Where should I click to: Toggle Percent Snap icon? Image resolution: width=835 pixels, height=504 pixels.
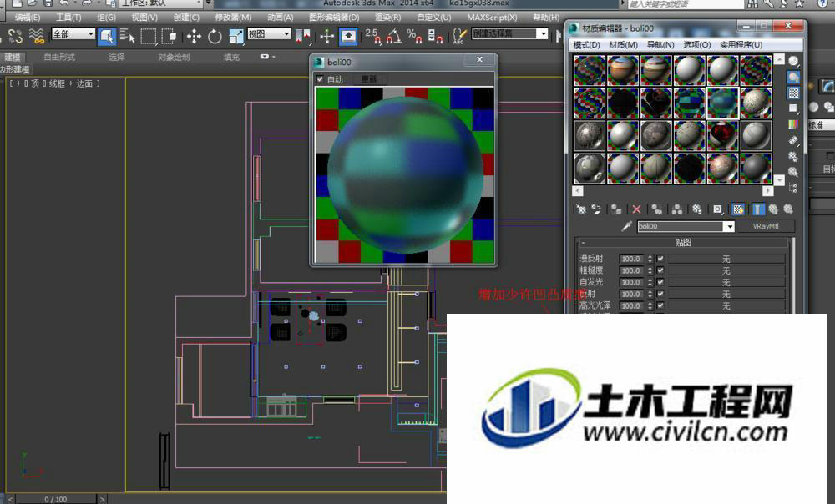[x=414, y=36]
